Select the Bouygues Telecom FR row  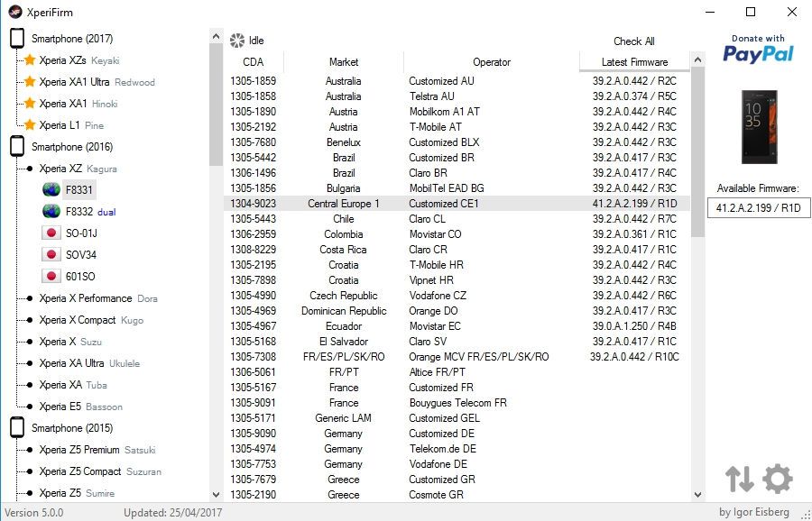[457, 403]
